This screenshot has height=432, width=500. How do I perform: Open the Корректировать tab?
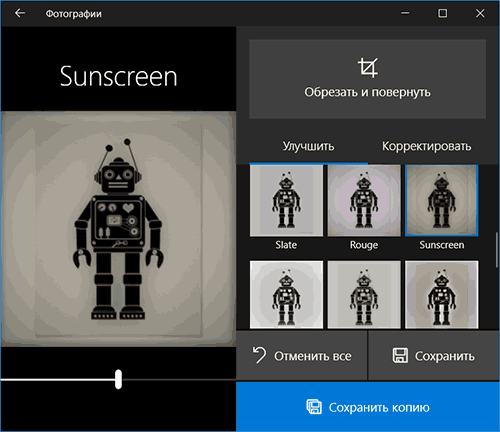pos(427,146)
